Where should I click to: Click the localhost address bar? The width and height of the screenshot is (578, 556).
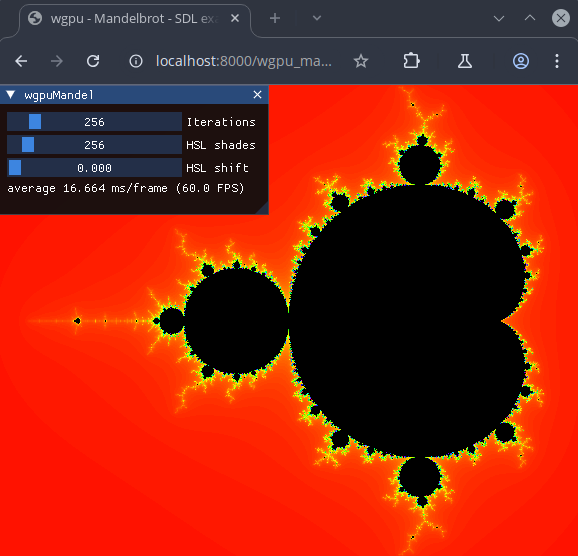tap(244, 61)
